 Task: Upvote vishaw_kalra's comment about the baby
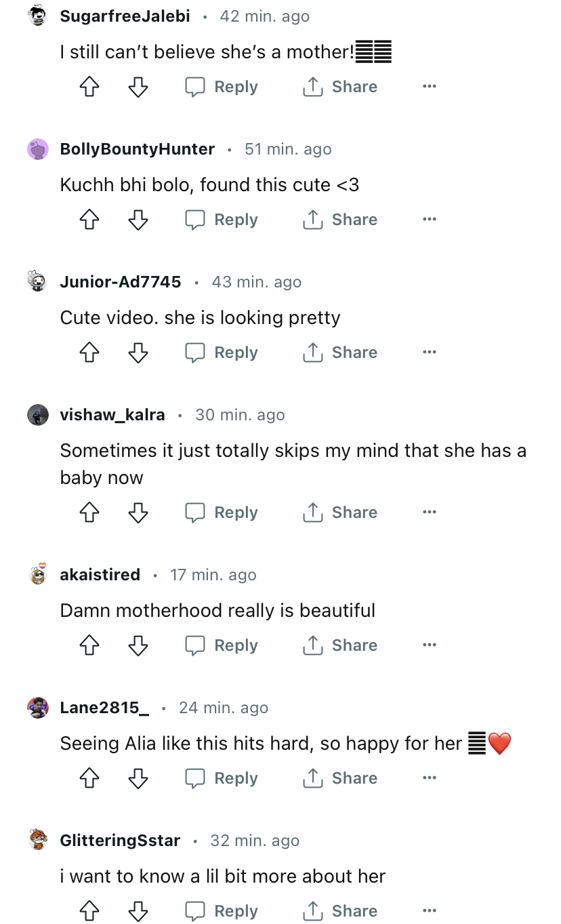pos(89,513)
